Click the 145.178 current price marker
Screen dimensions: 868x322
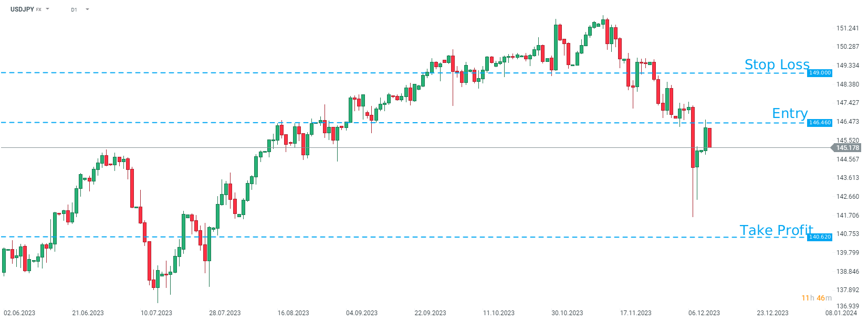point(847,148)
